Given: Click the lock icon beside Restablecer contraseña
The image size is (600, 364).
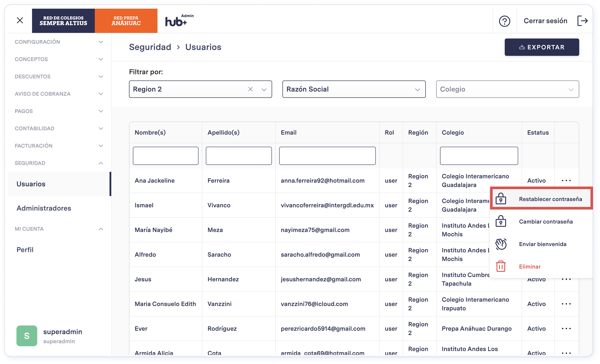Looking at the screenshot, I should (x=501, y=199).
